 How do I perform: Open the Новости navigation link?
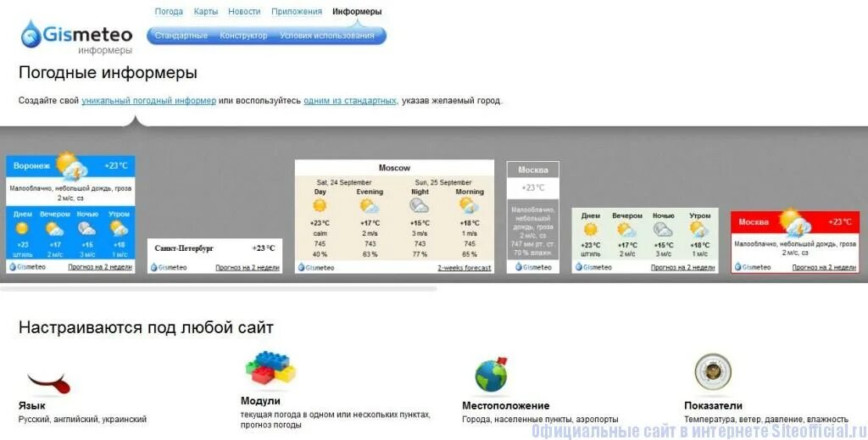[x=244, y=11]
